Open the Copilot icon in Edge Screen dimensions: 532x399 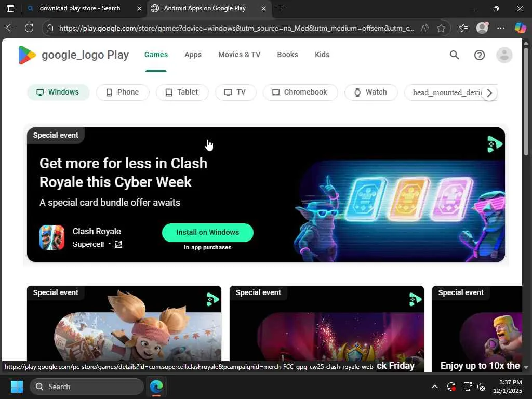520,28
